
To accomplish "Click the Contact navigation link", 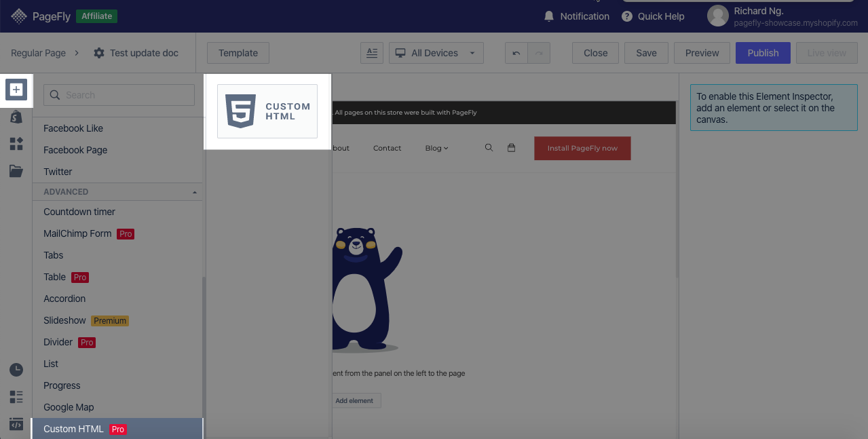I will 387,148.
